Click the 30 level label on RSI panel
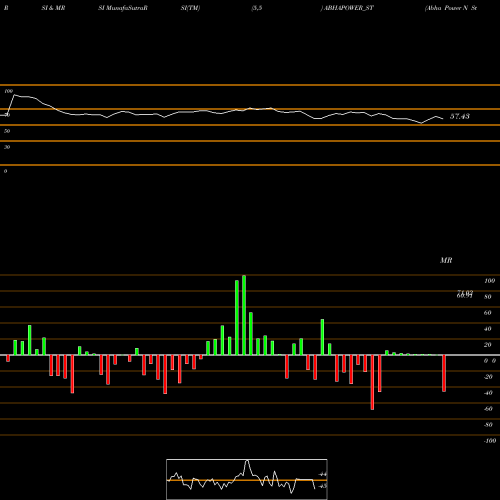 [7, 147]
